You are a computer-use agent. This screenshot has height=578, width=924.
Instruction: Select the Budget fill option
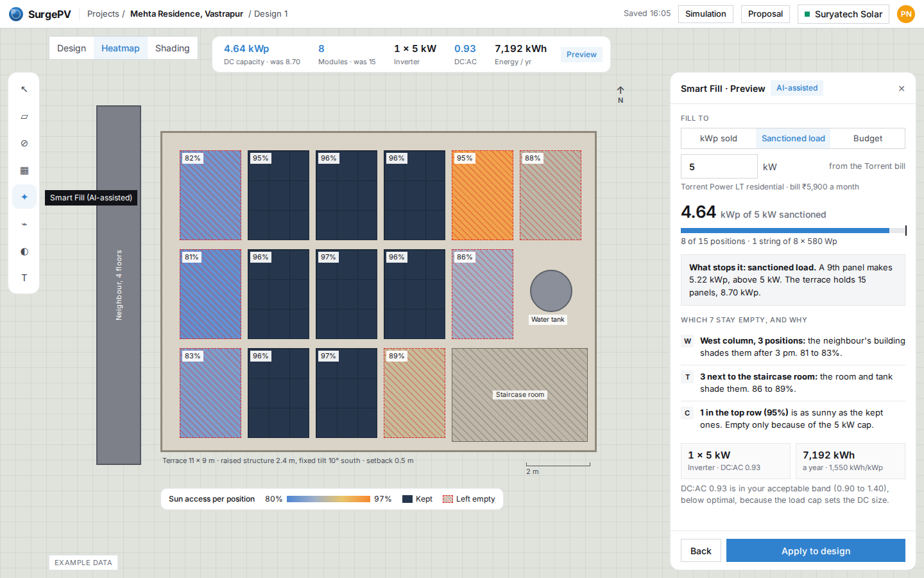point(868,138)
